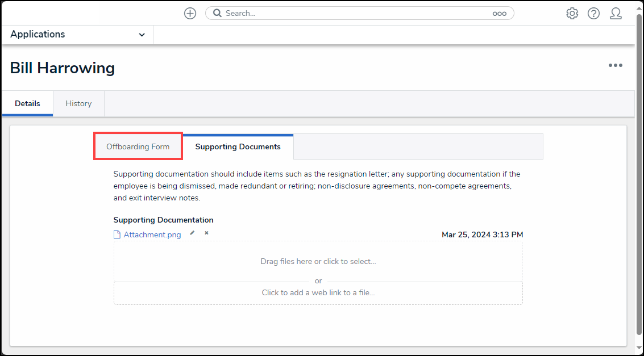
Task: Open the Attachment.png file link
Action: pos(152,234)
